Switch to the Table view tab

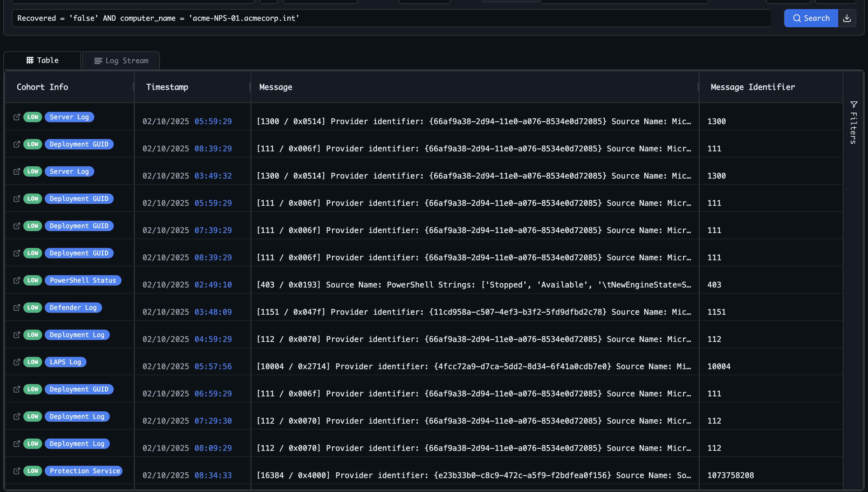coord(42,60)
